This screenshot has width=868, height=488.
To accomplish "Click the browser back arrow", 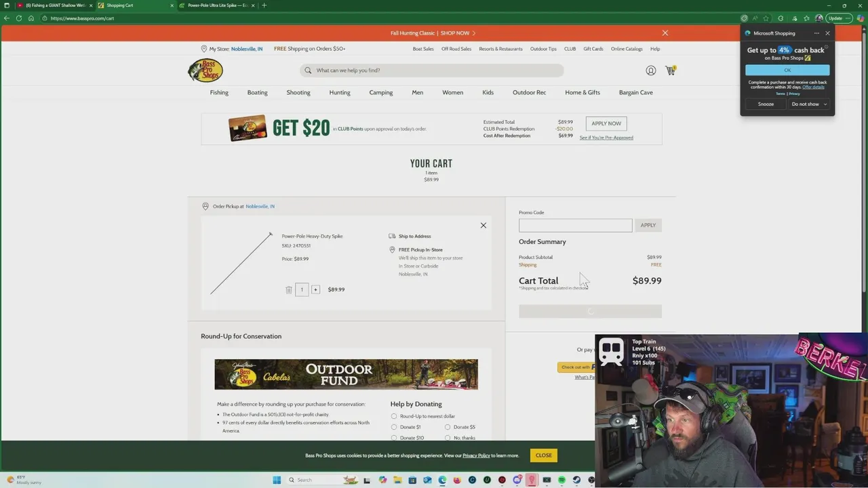I will tap(7, 18).
